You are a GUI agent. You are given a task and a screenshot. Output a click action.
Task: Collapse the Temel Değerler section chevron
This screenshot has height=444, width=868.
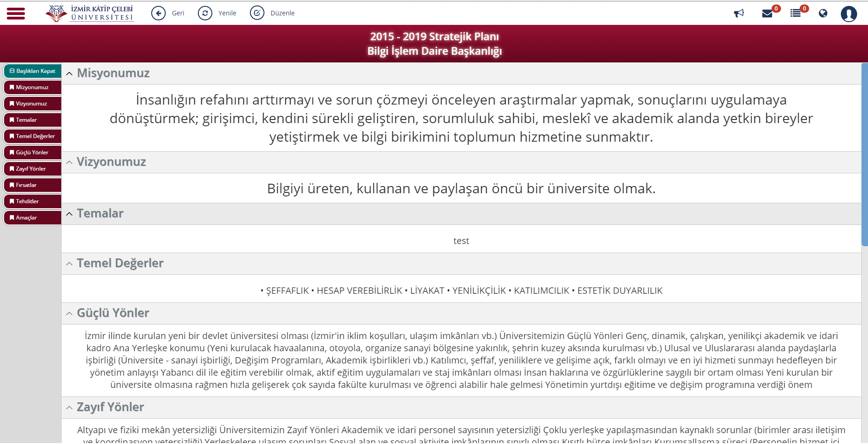tap(69, 264)
